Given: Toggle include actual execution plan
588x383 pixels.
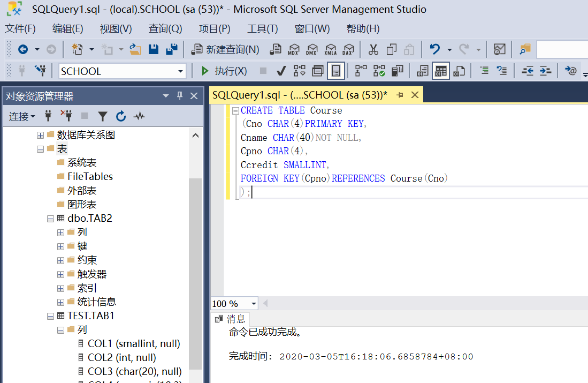Looking at the screenshot, I should pyautogui.click(x=361, y=71).
